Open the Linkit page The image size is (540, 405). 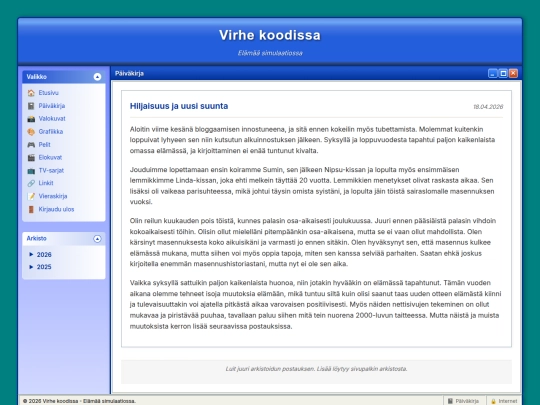46,183
